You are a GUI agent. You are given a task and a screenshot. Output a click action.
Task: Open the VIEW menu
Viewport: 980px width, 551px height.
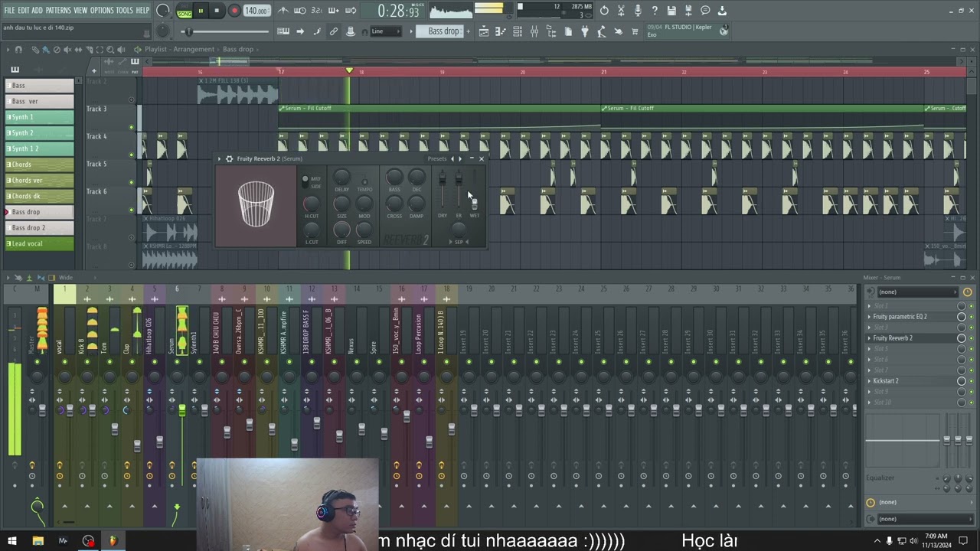pos(80,11)
